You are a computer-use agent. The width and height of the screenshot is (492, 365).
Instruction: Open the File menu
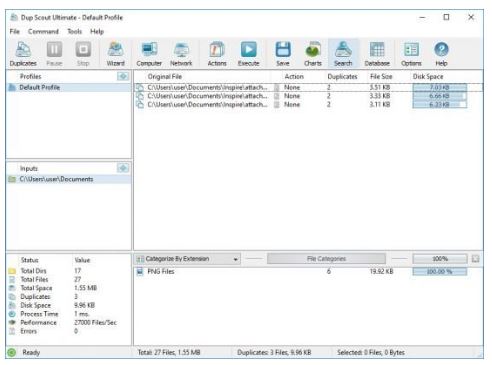[15, 31]
